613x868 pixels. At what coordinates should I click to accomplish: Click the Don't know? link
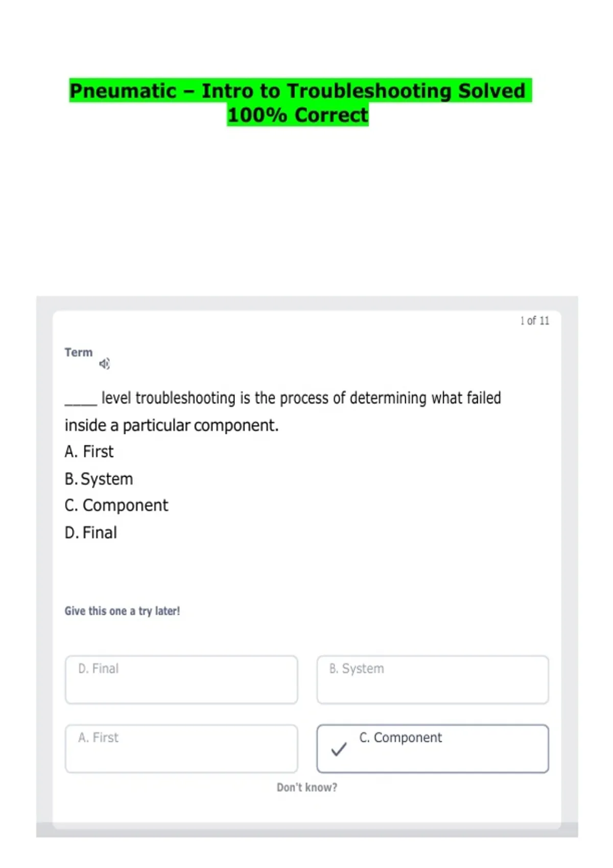[307, 787]
